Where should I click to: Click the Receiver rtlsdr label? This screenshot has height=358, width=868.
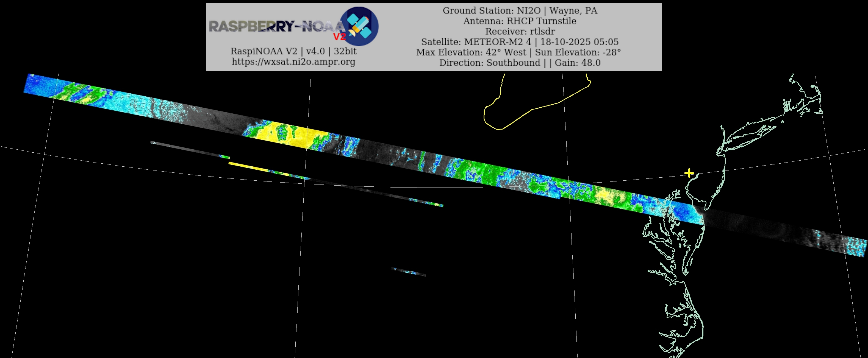520,31
